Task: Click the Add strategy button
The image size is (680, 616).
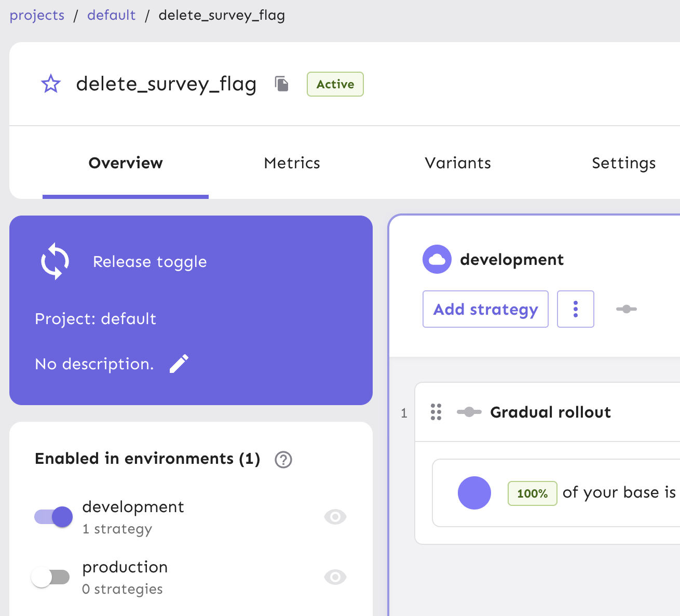Action: click(485, 309)
